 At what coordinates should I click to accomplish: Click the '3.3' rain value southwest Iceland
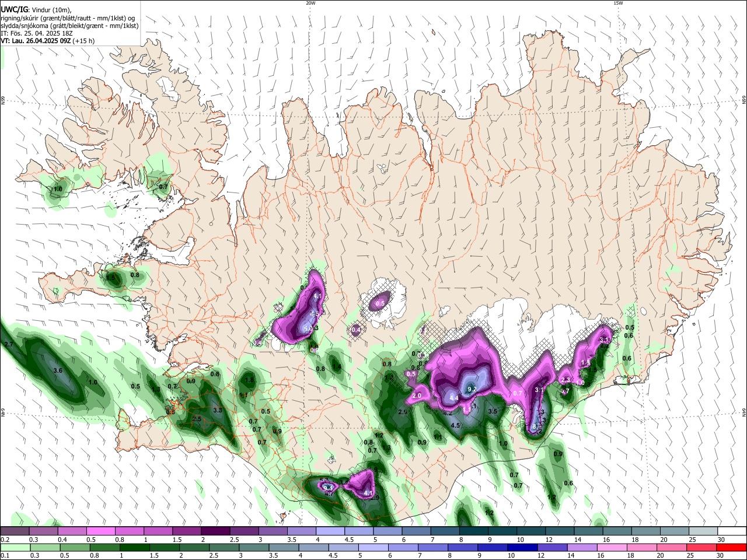pyautogui.click(x=218, y=411)
